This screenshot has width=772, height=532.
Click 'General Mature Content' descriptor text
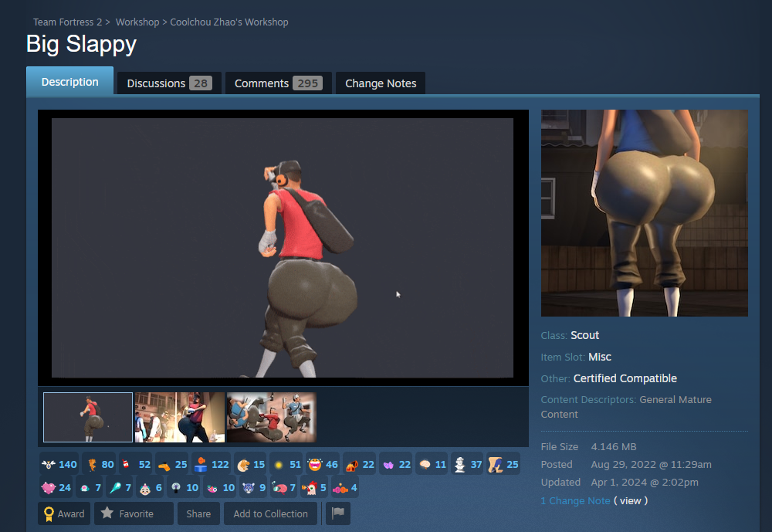[x=626, y=407]
